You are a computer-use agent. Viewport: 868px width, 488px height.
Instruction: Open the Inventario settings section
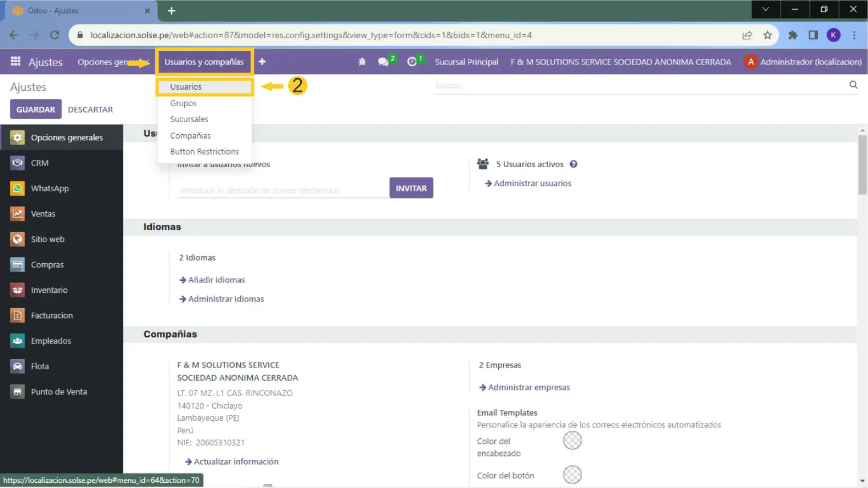(x=62, y=290)
